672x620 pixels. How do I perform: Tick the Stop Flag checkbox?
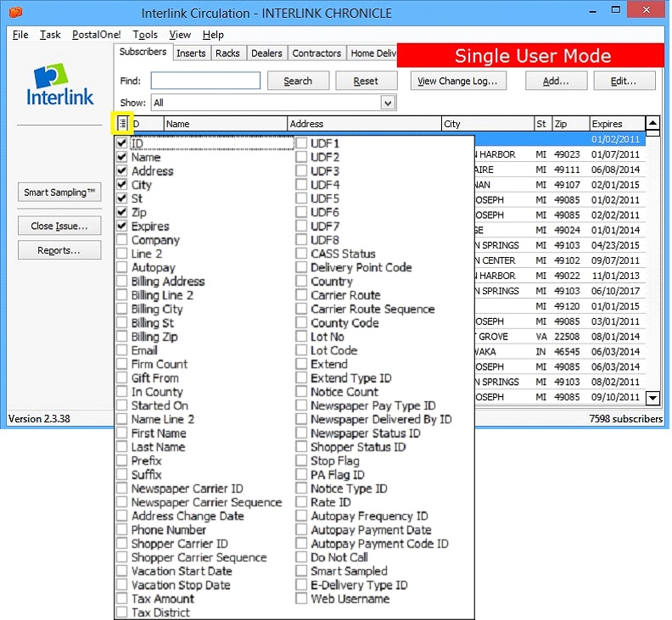tap(301, 461)
